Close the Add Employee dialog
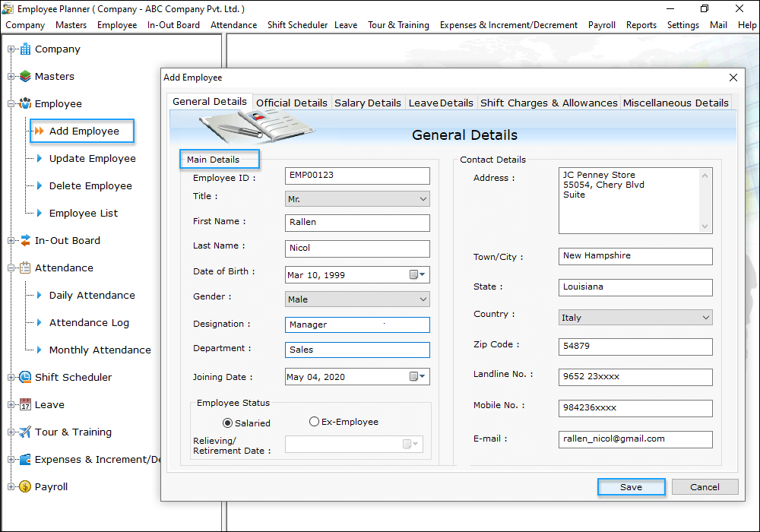The height and width of the screenshot is (532, 760). 733,78
